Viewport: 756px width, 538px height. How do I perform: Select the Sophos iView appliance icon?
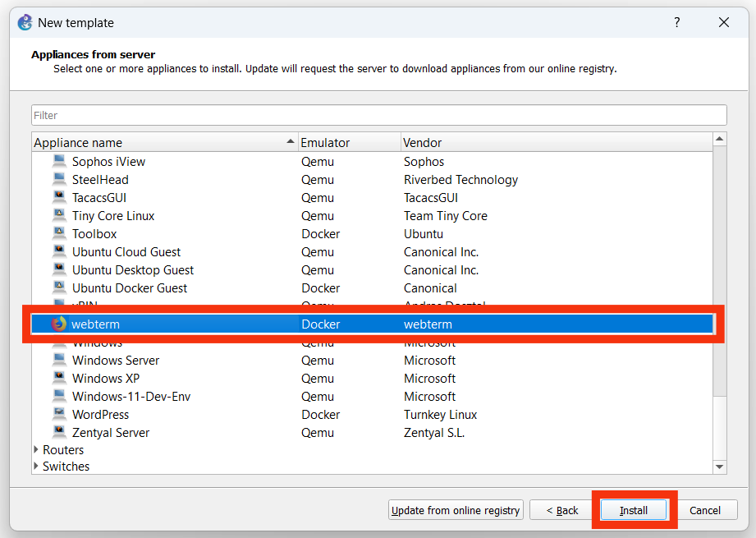pyautogui.click(x=58, y=162)
